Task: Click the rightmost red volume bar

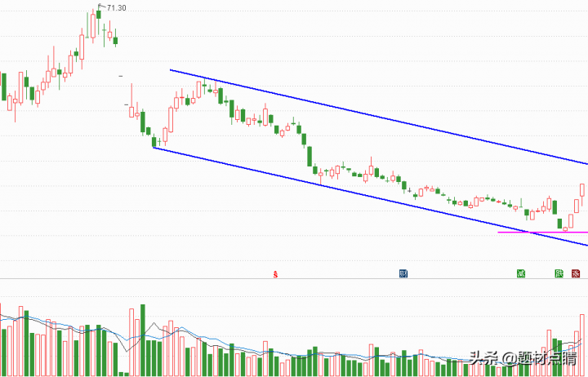Action: tap(583, 344)
